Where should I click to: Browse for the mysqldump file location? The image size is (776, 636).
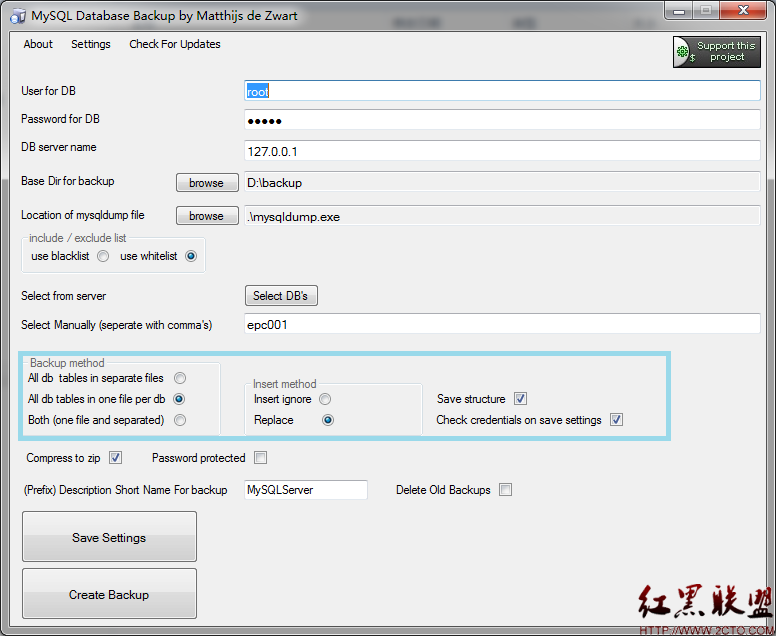(207, 216)
